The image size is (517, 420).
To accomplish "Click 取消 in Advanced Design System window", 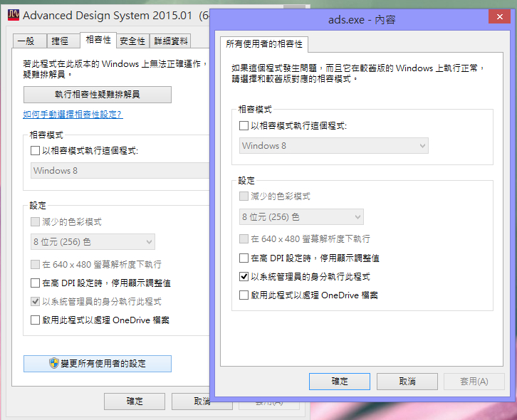I will click(202, 401).
